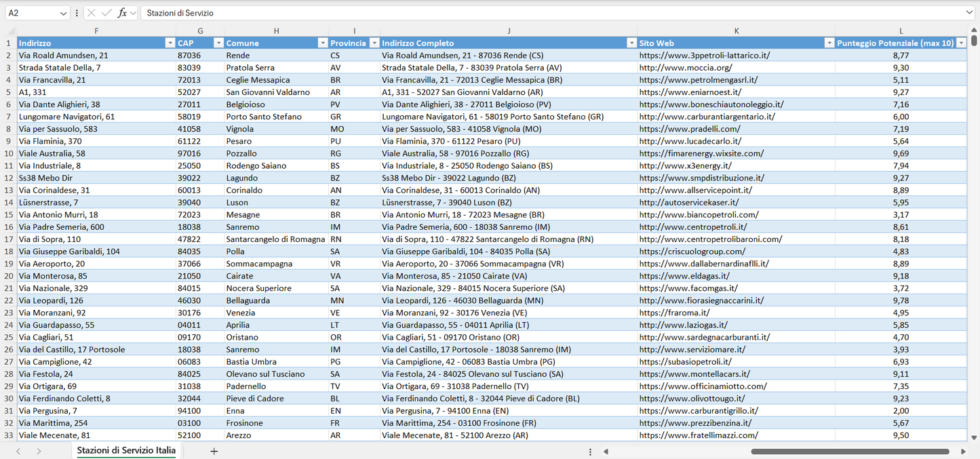
Task: Click the vertical scrollbar down arrow
Action: pos(974,438)
